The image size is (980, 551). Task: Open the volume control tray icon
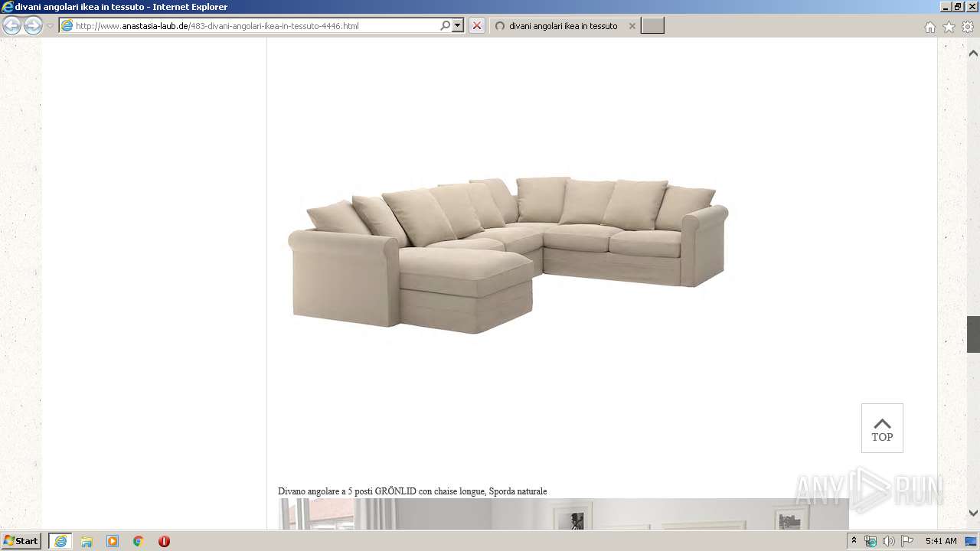tap(888, 541)
